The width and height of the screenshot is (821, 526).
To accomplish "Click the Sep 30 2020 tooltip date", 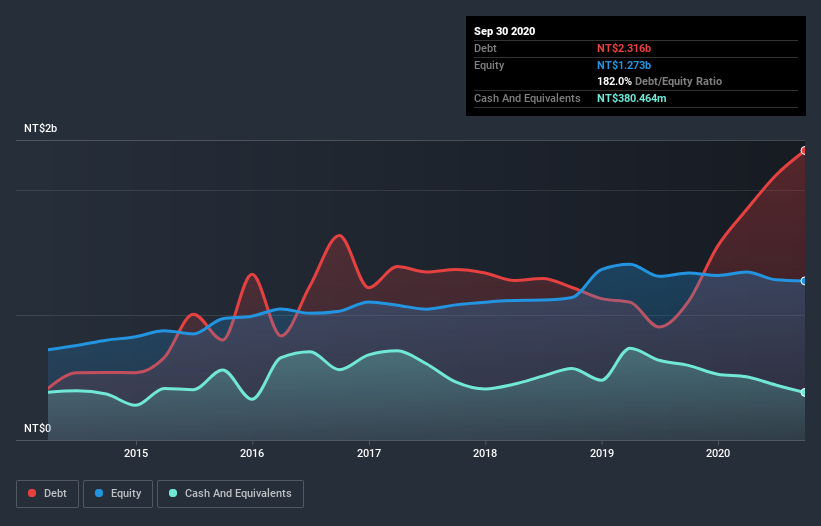I will tap(504, 31).
